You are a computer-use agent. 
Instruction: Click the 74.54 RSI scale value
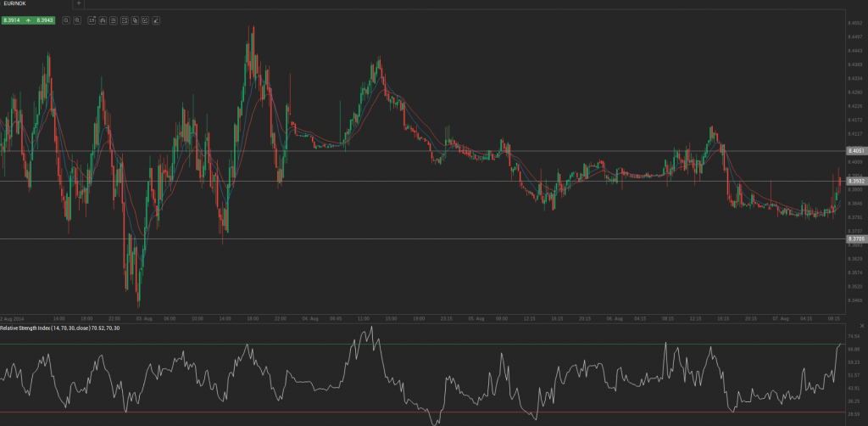[855, 336]
